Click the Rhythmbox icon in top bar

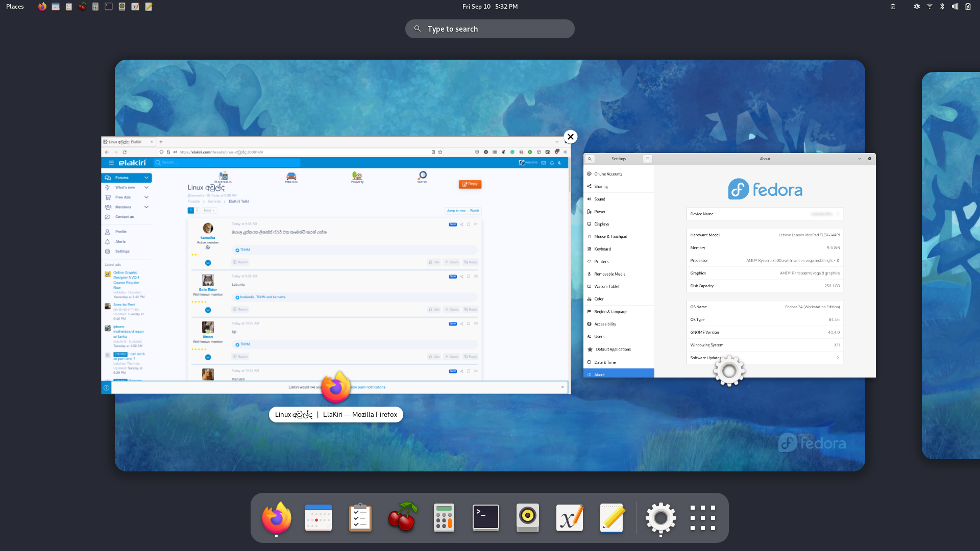[x=122, y=7]
